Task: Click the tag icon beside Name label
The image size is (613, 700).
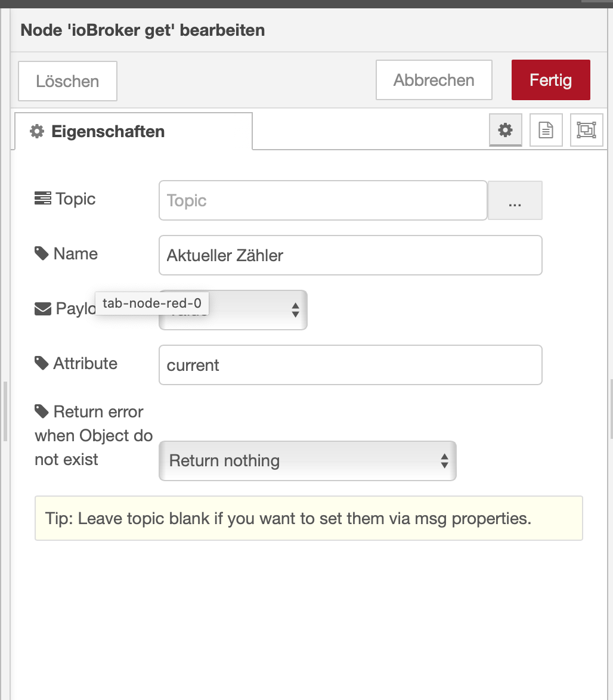Action: coord(42,254)
